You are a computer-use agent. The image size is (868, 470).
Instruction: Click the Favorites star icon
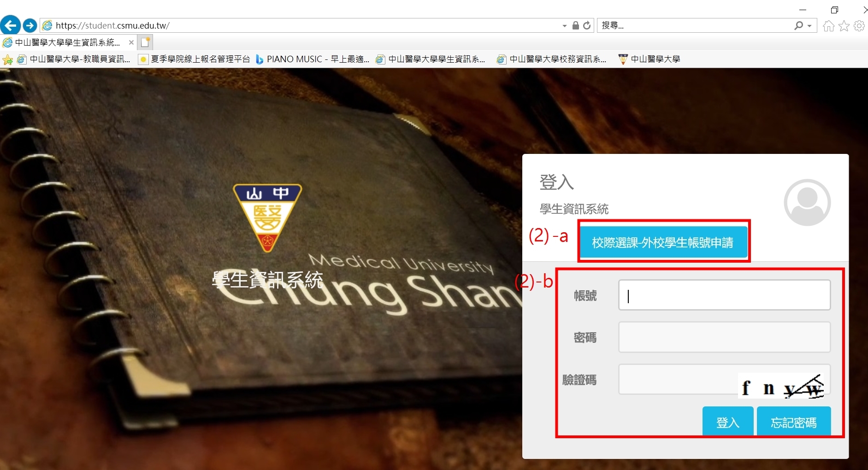point(844,26)
